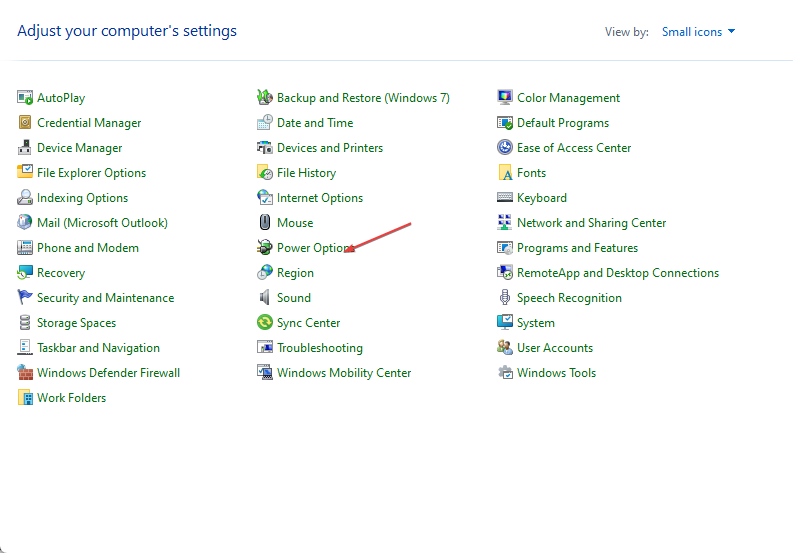
Task: Click the Ease of Access Center icon
Action: tap(505, 147)
